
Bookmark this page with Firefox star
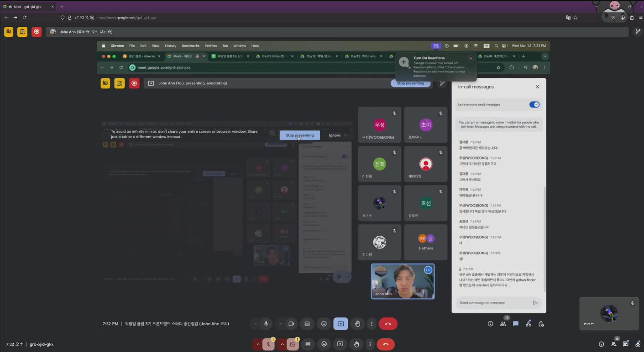576,18
